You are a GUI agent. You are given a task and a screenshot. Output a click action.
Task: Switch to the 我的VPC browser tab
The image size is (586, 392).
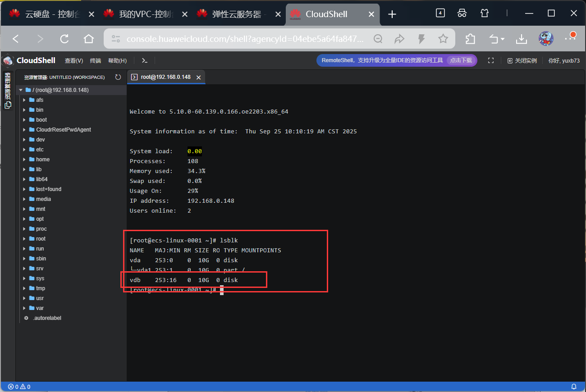click(x=145, y=14)
